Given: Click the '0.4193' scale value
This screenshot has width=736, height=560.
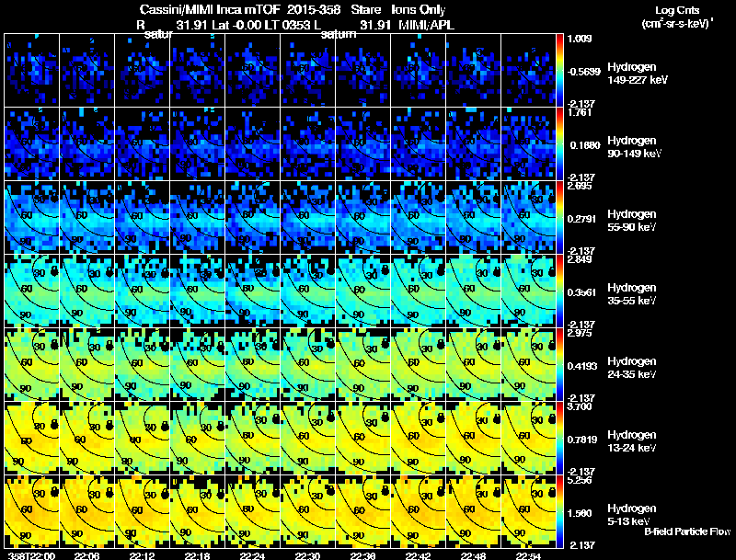Looking at the screenshot, I should 581,366.
